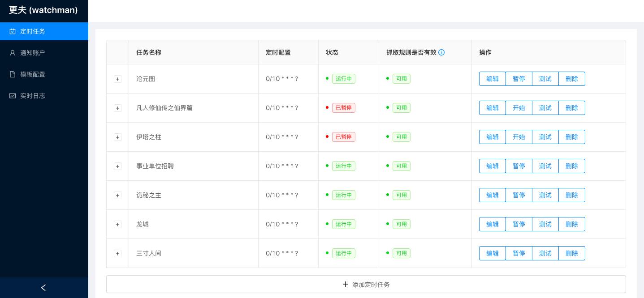Click the 定时任务 calendar icon in sidebar
The height and width of the screenshot is (298, 644).
click(x=13, y=31)
